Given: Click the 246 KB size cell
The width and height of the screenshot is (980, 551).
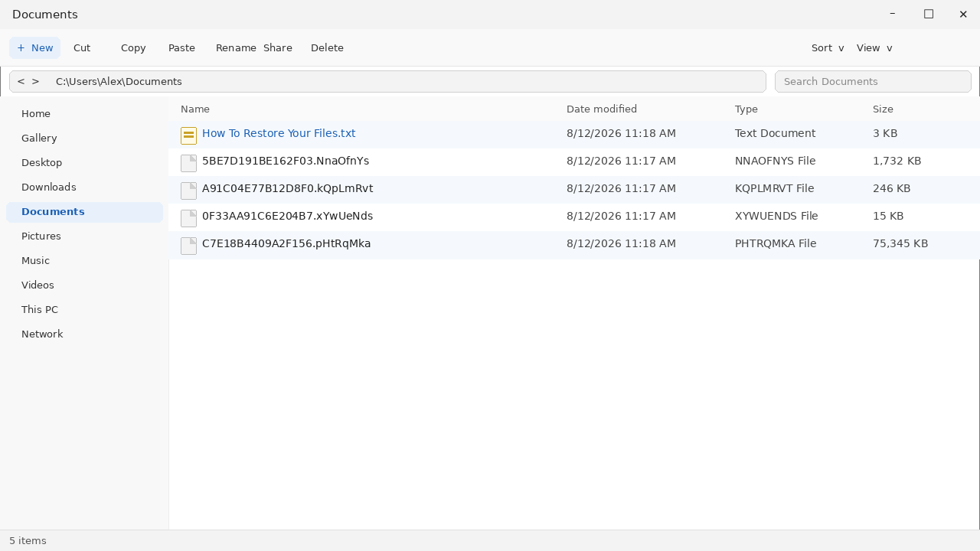Looking at the screenshot, I should [x=891, y=188].
